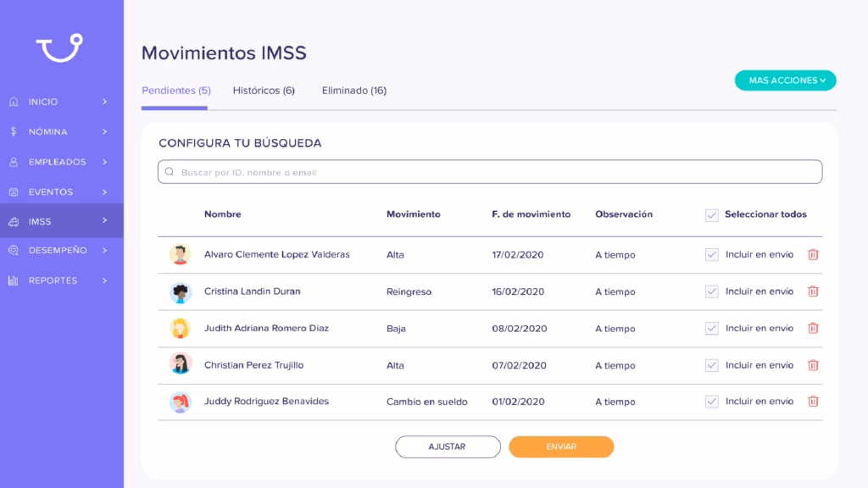The width and height of the screenshot is (868, 488).
Task: Click trash icon for Cristina Landin Duran
Action: 813,291
